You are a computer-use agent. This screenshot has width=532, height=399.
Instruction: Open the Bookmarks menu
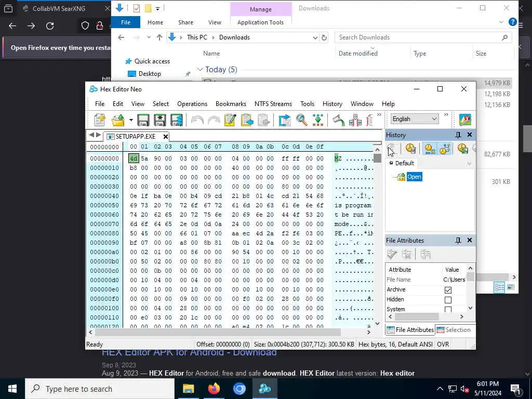(231, 104)
